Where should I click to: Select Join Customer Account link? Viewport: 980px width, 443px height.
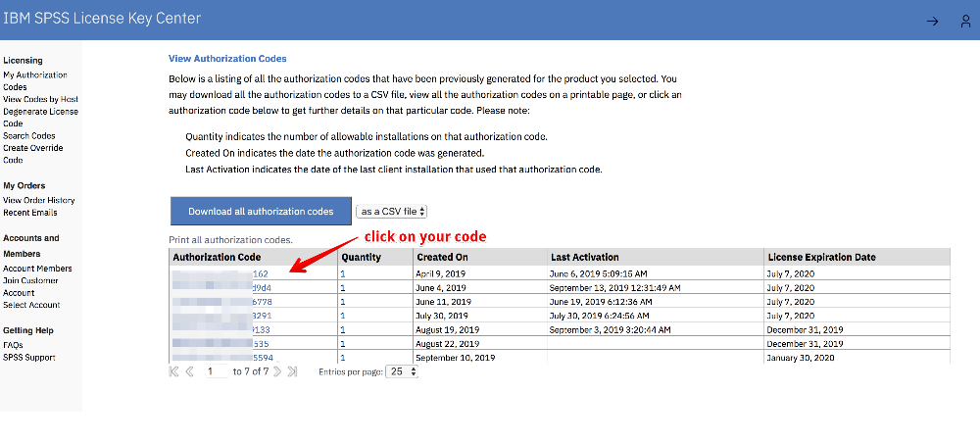[30, 286]
